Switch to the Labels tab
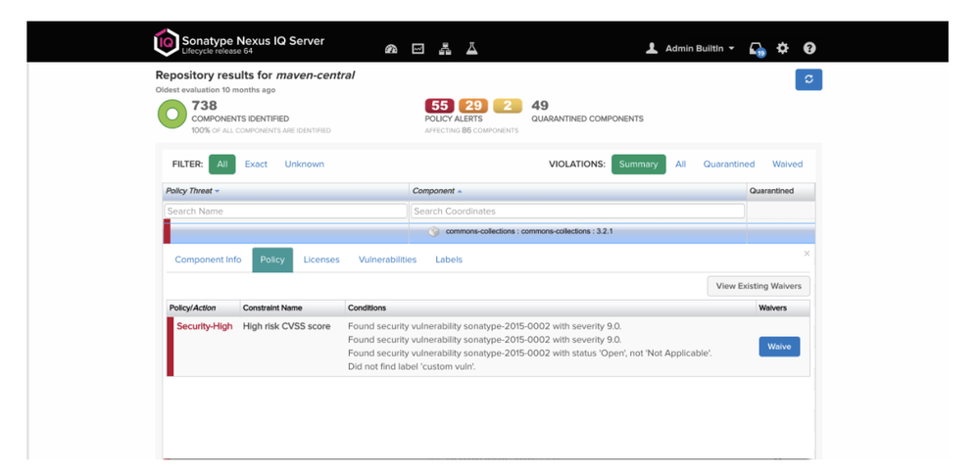Image resolution: width=980 pixels, height=476 pixels. tap(449, 260)
